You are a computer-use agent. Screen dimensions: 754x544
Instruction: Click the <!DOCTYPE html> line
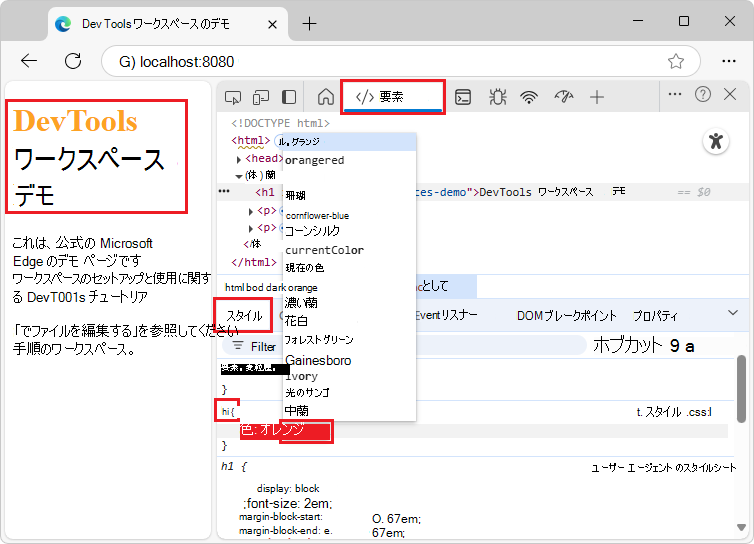pos(280,123)
